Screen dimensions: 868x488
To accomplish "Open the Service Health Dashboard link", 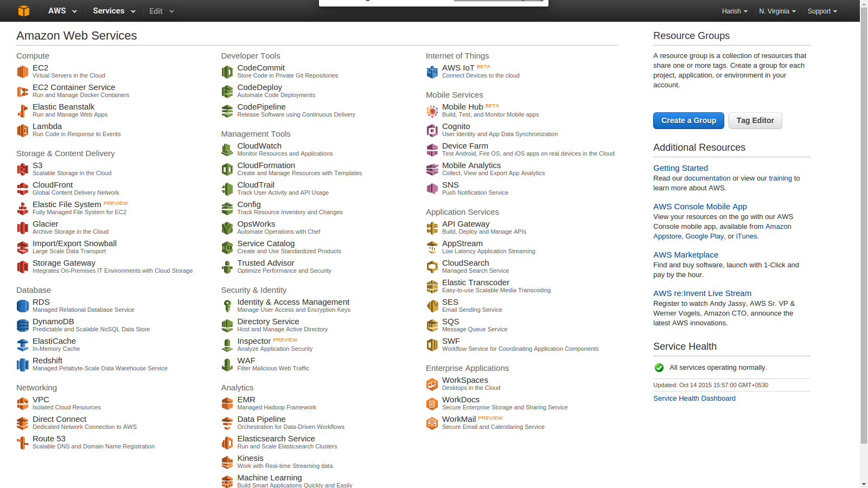I will point(694,399).
